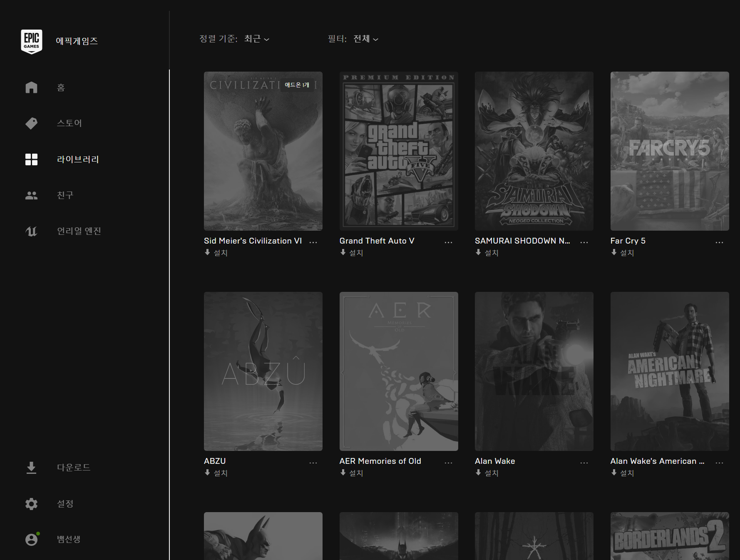This screenshot has height=560, width=740.
Task: Open the Home (홈) icon
Action: (x=31, y=87)
